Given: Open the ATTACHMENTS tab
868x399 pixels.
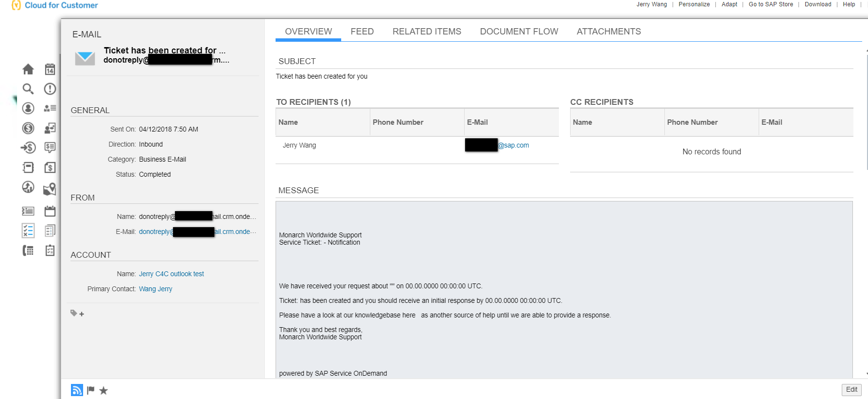Looking at the screenshot, I should click(x=608, y=32).
